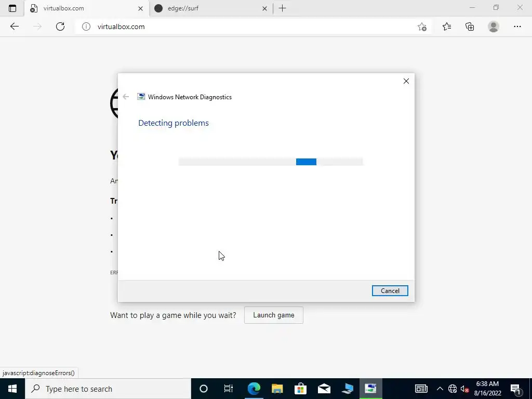This screenshot has height=399, width=532.
Task: Open the clock showing 6:38 AM
Action: [x=487, y=389]
